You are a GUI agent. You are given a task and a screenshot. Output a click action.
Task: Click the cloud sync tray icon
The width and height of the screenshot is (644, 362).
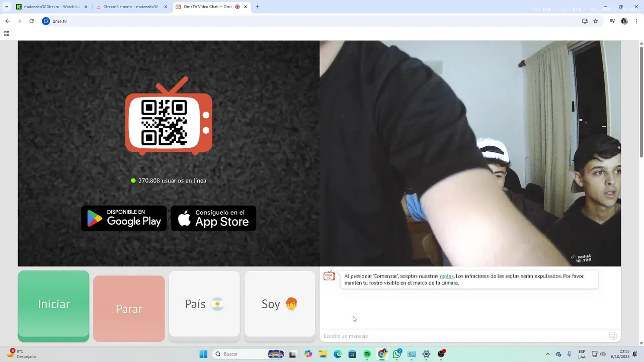coord(558,354)
